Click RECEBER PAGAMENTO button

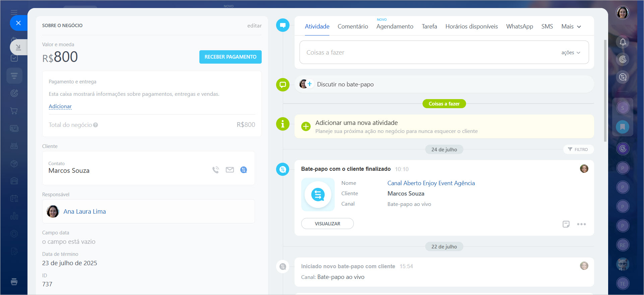tap(231, 57)
